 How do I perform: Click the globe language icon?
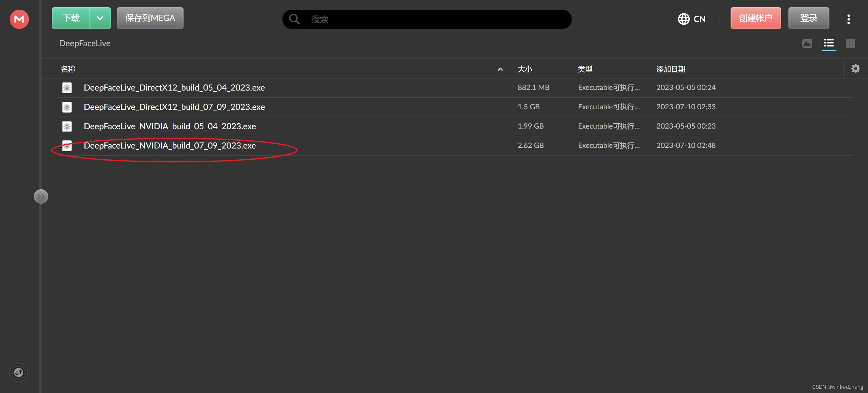(683, 19)
